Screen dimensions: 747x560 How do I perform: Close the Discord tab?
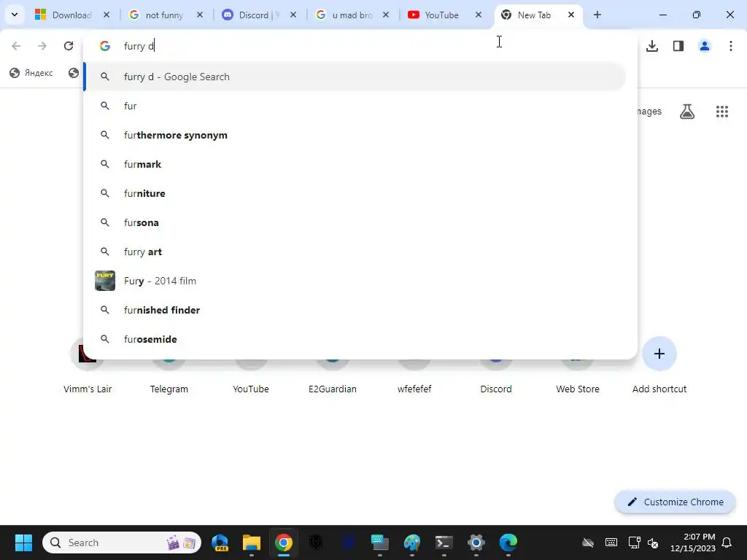point(293,15)
